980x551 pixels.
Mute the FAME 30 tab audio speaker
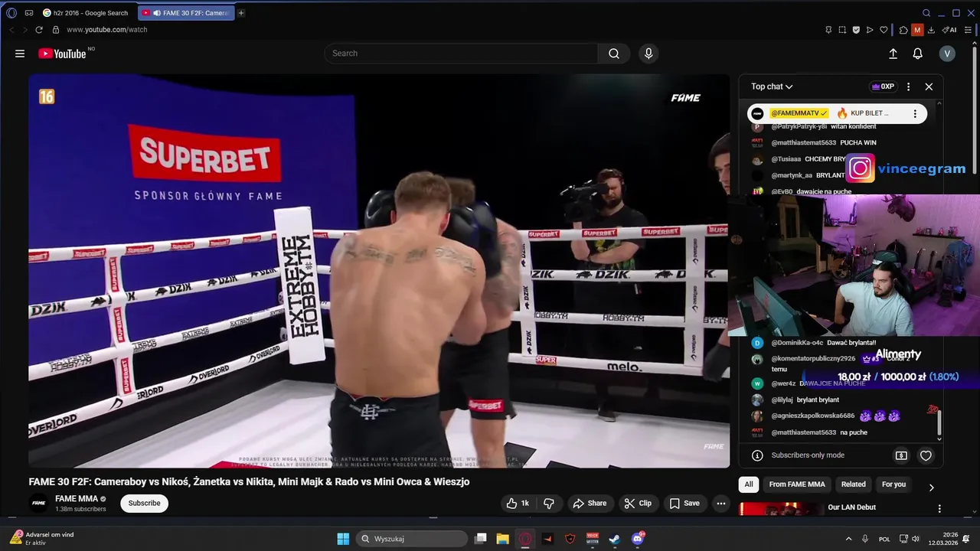point(156,13)
